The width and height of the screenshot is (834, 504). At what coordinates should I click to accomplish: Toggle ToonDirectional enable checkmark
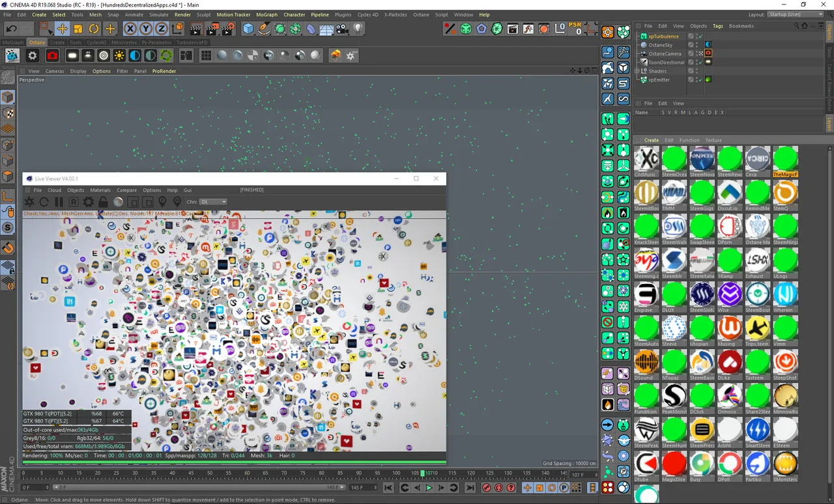click(700, 63)
